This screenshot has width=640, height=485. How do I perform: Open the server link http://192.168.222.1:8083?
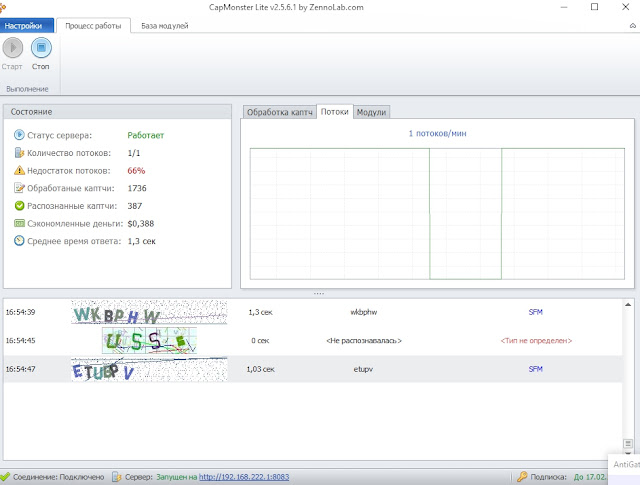(244, 477)
